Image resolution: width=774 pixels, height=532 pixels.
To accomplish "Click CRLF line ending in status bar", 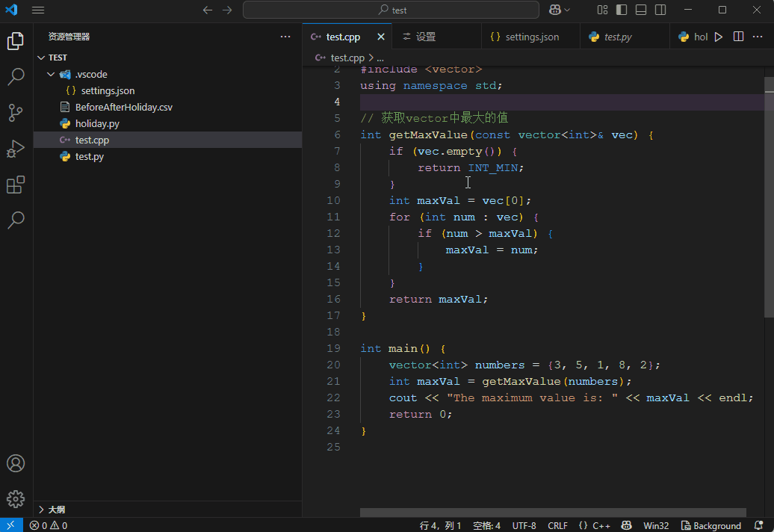I will pos(557,525).
